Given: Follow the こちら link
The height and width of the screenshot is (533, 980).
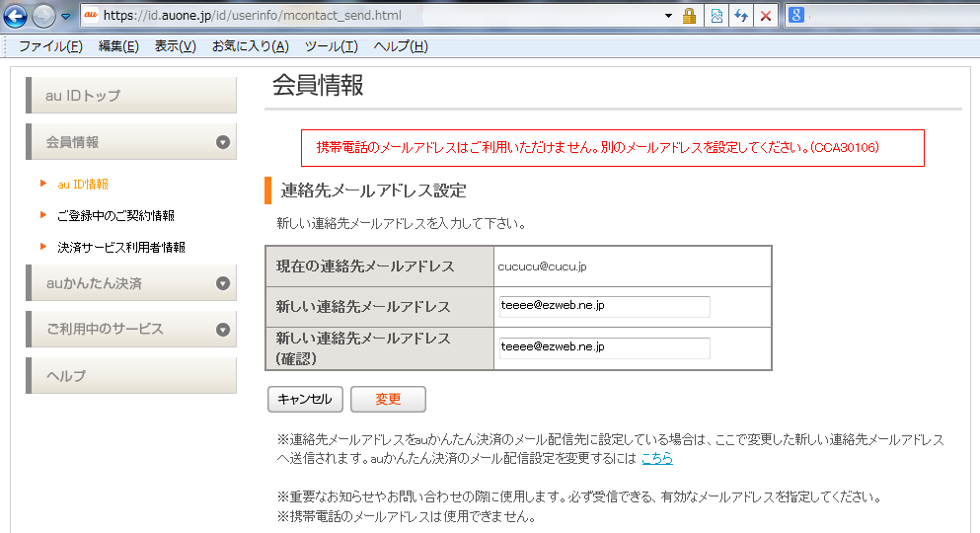Looking at the screenshot, I should (x=657, y=458).
